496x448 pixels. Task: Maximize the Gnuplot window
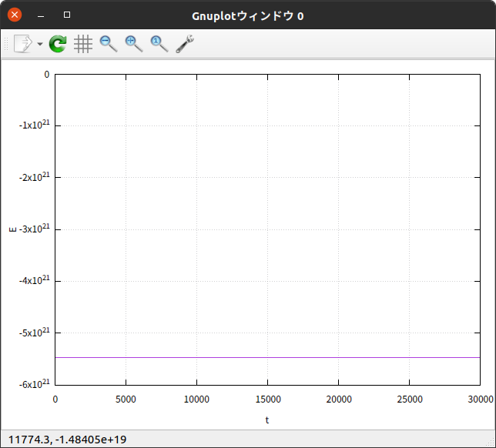point(67,15)
